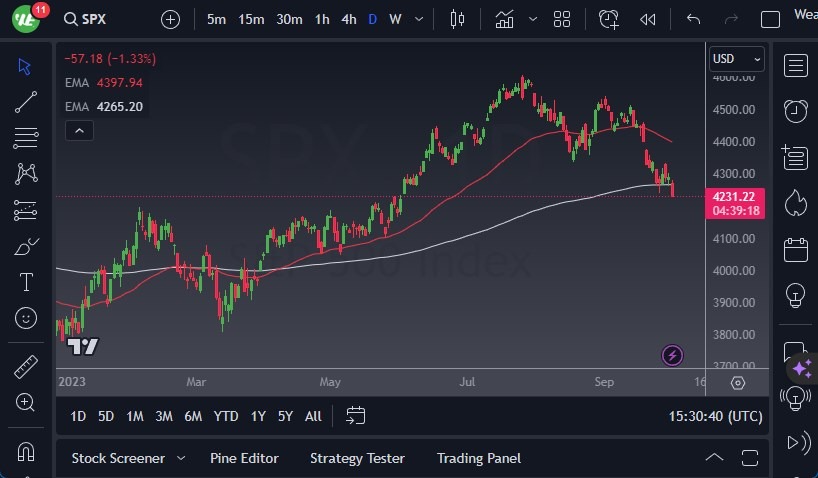The height and width of the screenshot is (478, 818).
Task: Select the measure ruler tool
Action: [26, 367]
